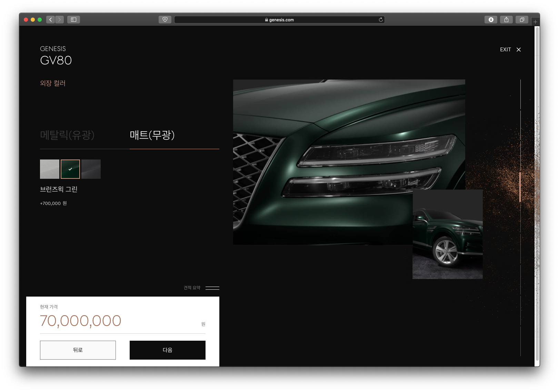Choose the matte white color swatch
559x392 pixels.
coord(50,169)
